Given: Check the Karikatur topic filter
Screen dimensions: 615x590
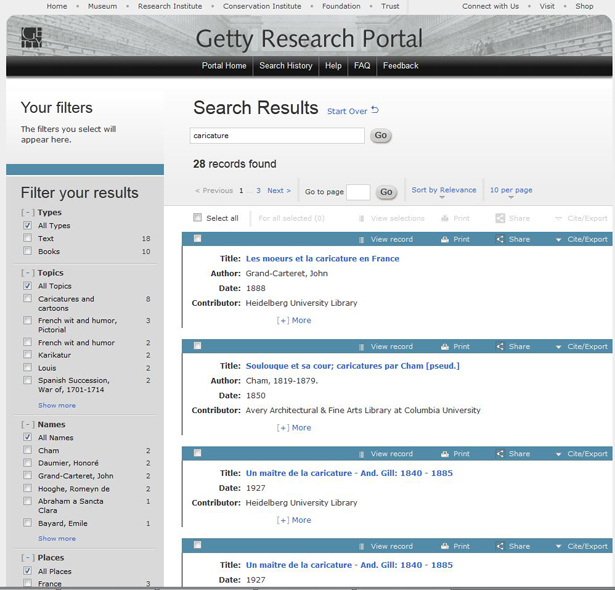Looking at the screenshot, I should click(x=27, y=355).
